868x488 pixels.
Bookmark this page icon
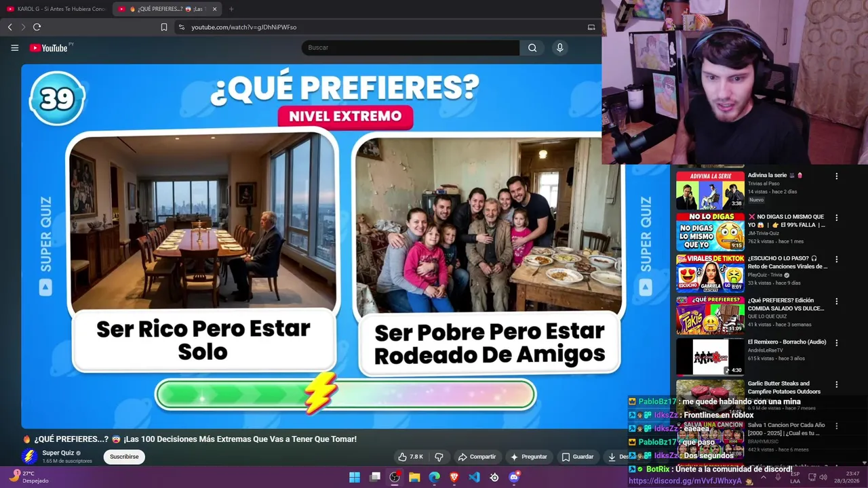(x=163, y=27)
